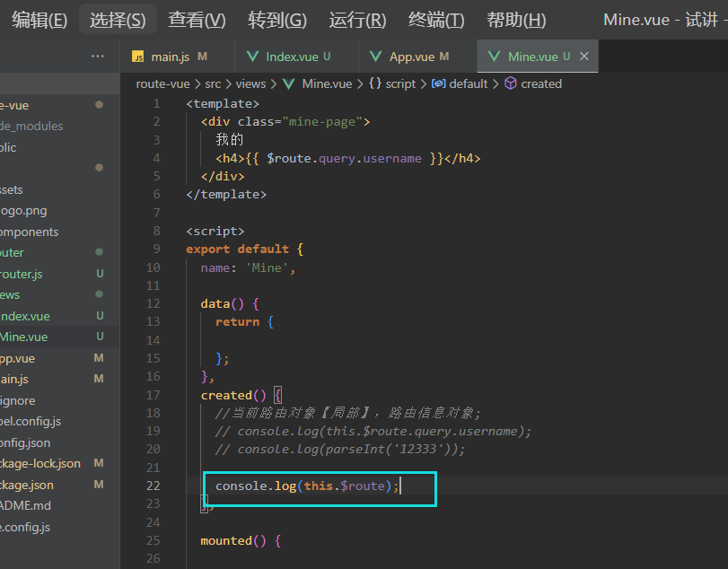Open the 运行(R) menu
This screenshot has width=728, height=569.
[357, 20]
